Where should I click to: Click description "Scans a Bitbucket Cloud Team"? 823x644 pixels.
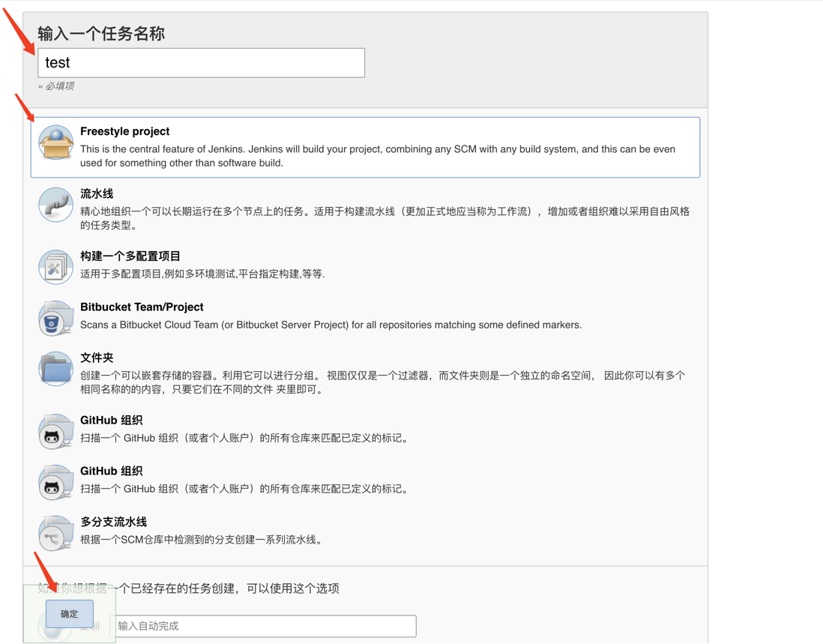click(331, 325)
